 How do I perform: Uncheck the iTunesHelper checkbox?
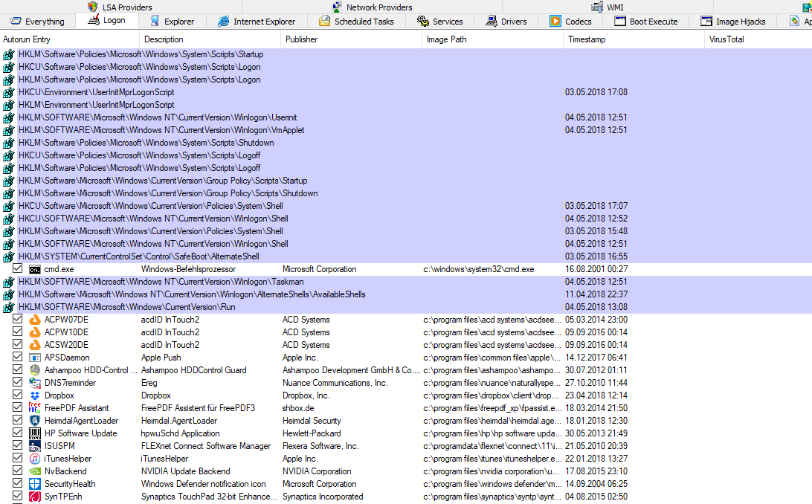(18, 458)
